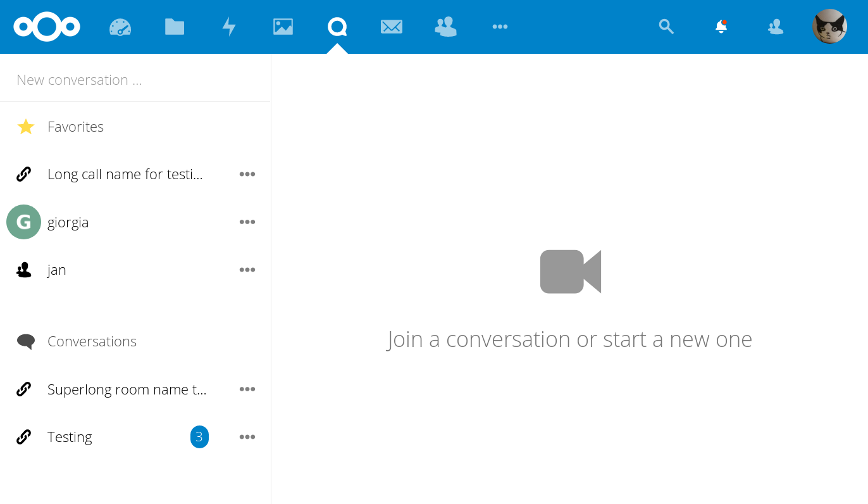Click the yellow Favorites star icon

[26, 127]
